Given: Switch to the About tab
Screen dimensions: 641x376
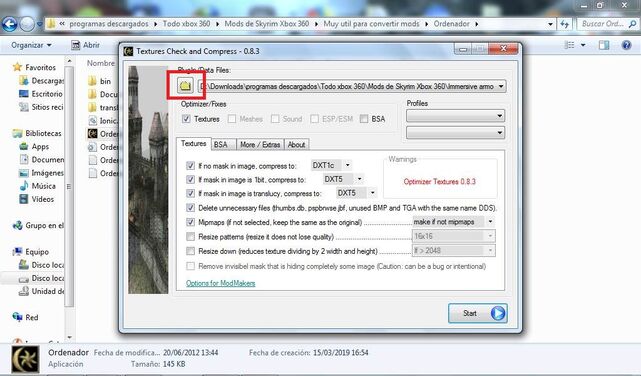Looking at the screenshot, I should pos(296,145).
